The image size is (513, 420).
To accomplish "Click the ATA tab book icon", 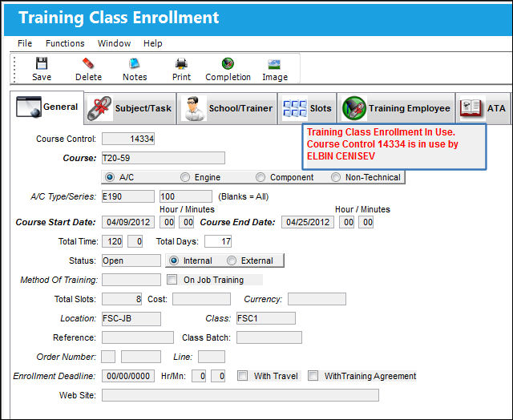I will [471, 108].
